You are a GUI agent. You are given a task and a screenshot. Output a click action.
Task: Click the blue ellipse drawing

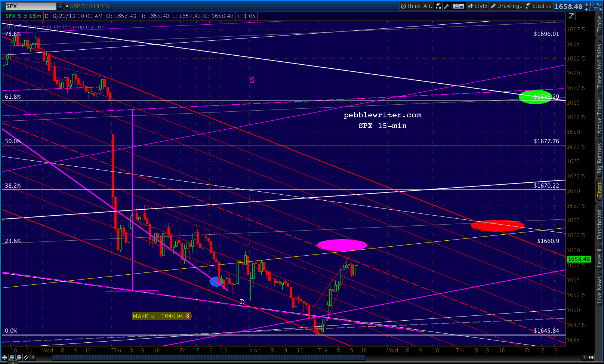click(216, 281)
